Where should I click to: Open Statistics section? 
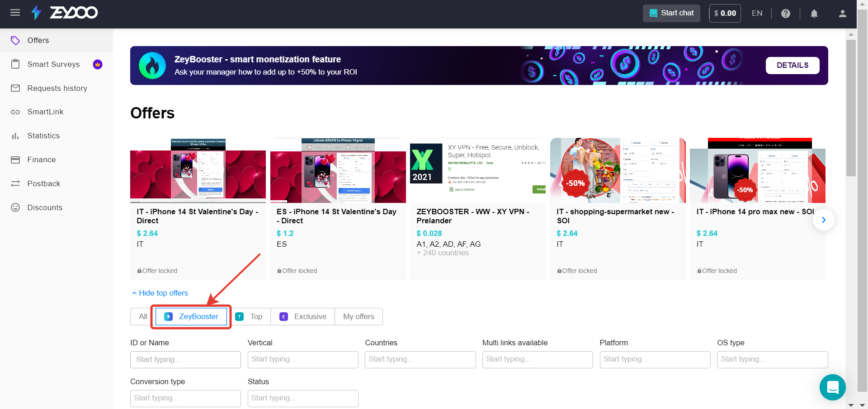tap(57, 136)
